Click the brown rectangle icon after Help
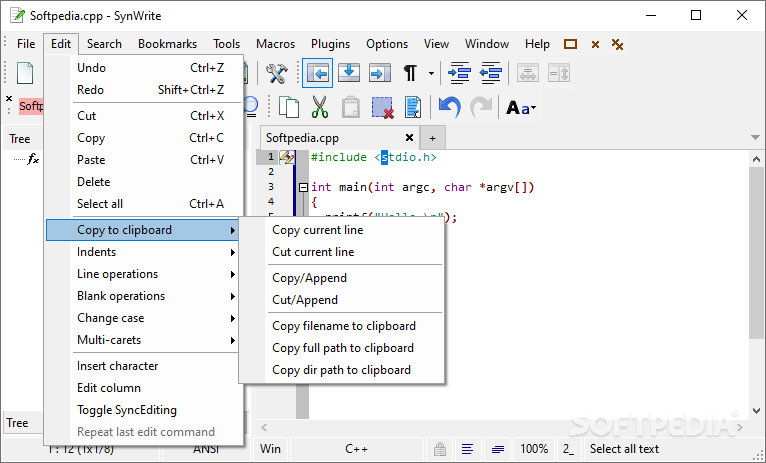The image size is (766, 463). 570,44
